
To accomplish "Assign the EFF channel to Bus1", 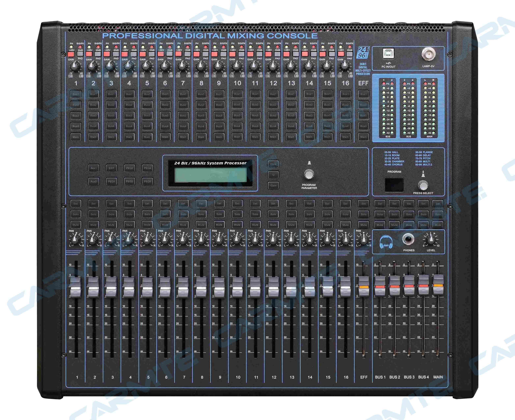I will coord(363,94).
